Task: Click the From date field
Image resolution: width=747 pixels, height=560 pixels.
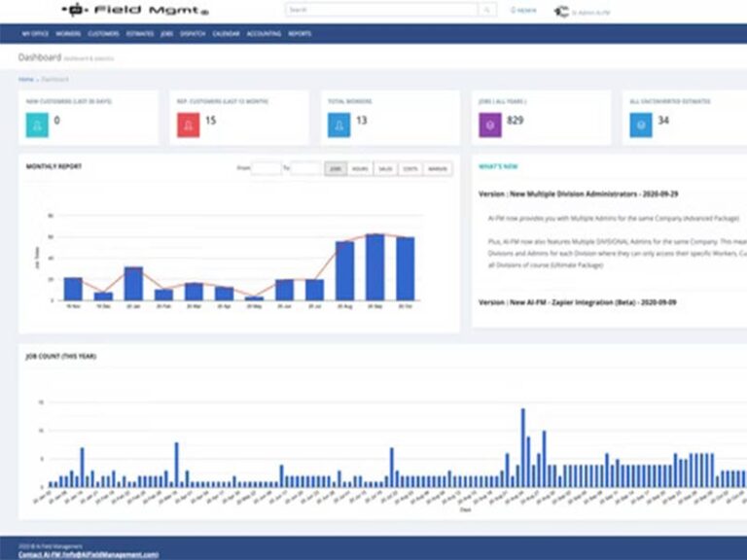Action: (x=266, y=168)
